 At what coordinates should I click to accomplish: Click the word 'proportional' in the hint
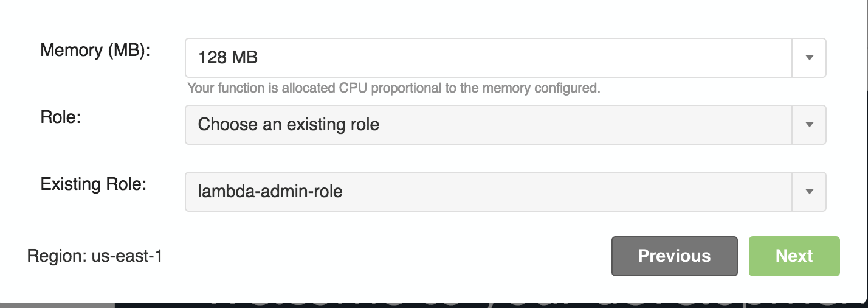405,88
